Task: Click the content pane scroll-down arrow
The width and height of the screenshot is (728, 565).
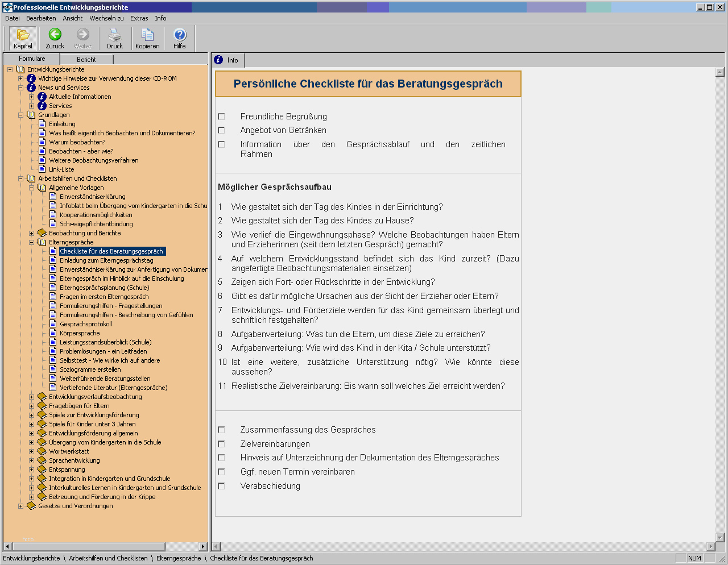Action: [719, 537]
